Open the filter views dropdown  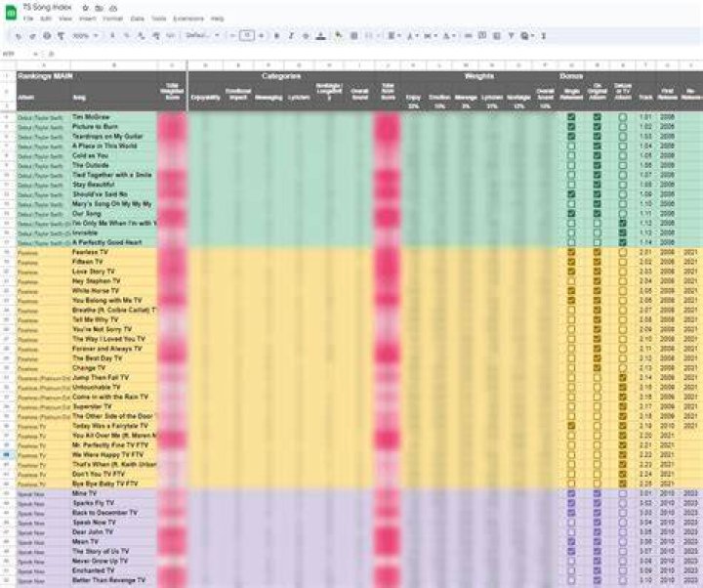click(x=527, y=36)
